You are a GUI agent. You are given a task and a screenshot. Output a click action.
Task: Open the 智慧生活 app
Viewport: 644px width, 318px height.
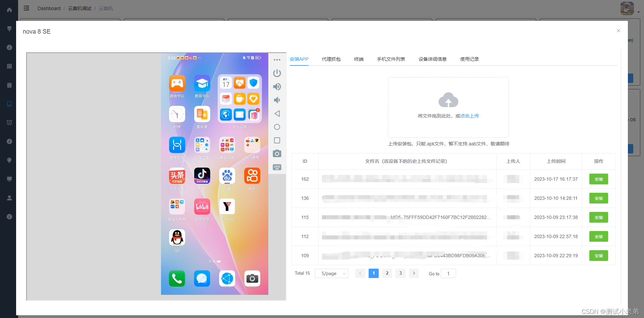click(x=177, y=145)
